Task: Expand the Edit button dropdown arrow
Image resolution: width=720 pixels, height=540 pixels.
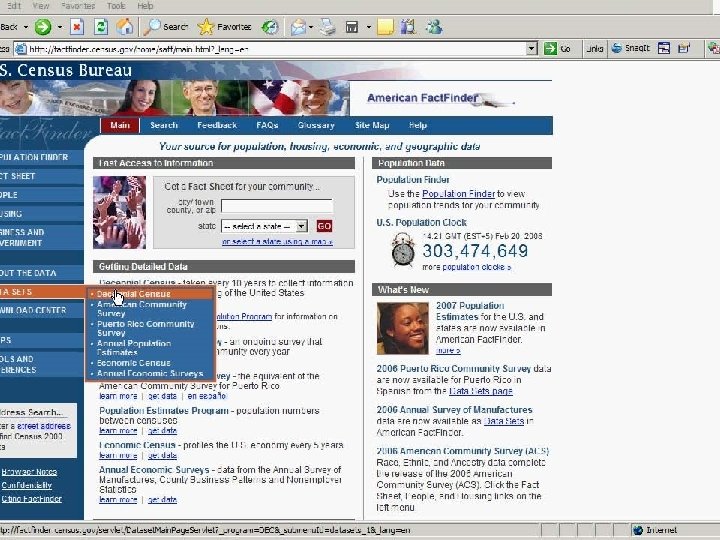Action: (x=368, y=27)
